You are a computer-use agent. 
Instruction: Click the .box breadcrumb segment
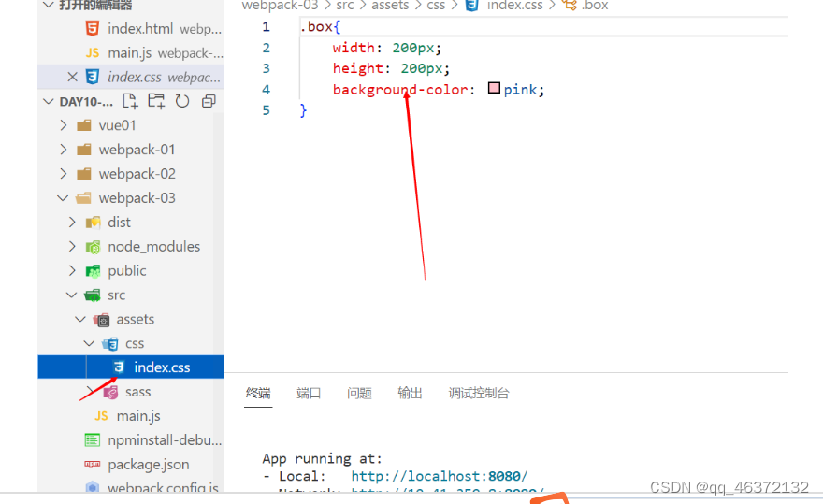point(595,6)
